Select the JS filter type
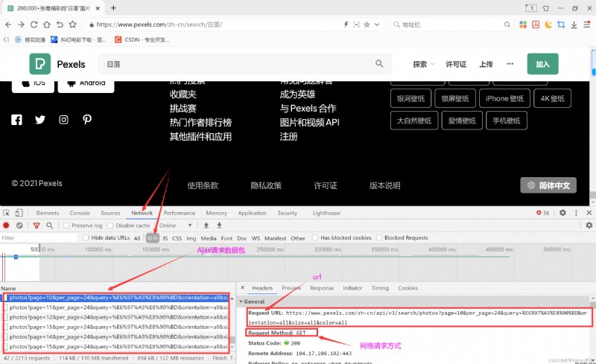 pyautogui.click(x=165, y=238)
